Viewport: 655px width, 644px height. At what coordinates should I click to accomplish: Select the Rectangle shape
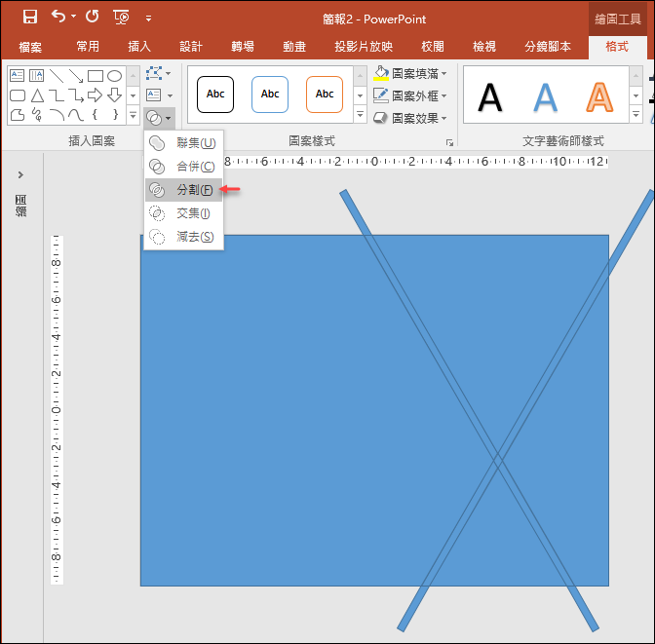pos(96,76)
